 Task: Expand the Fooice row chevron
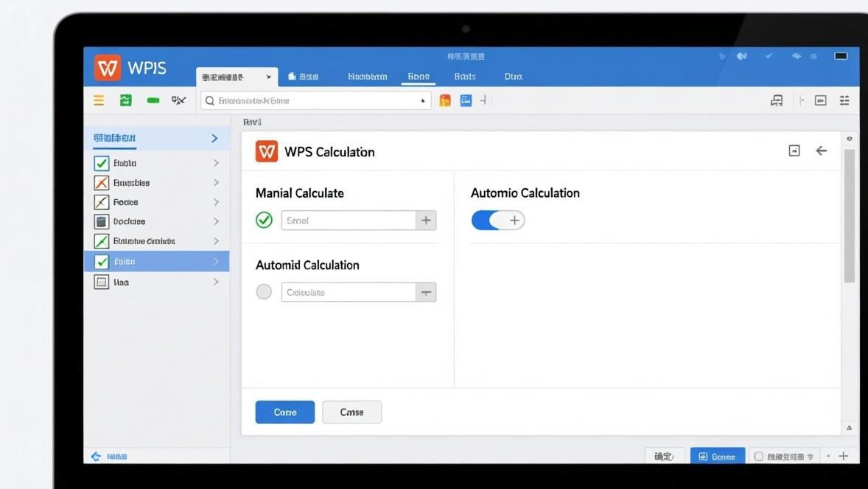217,202
